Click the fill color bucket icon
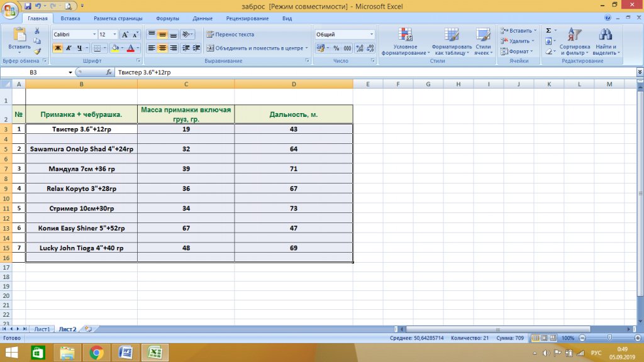Image resolution: width=644 pixels, height=362 pixels. [x=115, y=48]
